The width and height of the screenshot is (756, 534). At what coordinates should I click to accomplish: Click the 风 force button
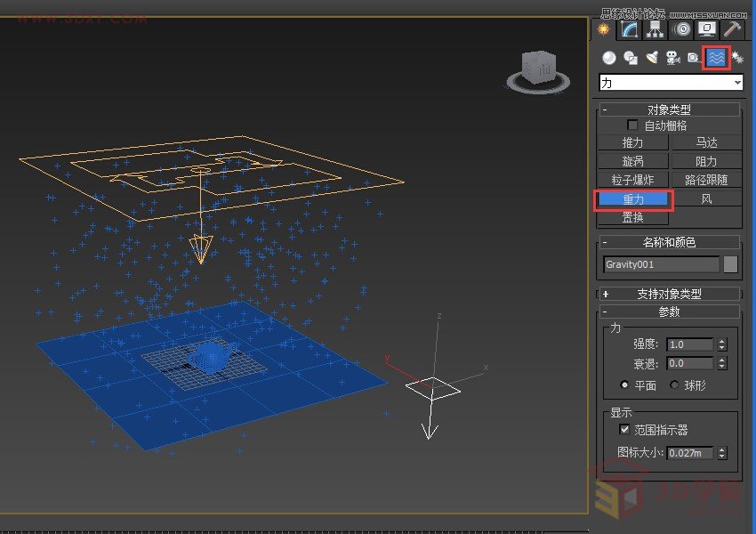click(x=706, y=198)
